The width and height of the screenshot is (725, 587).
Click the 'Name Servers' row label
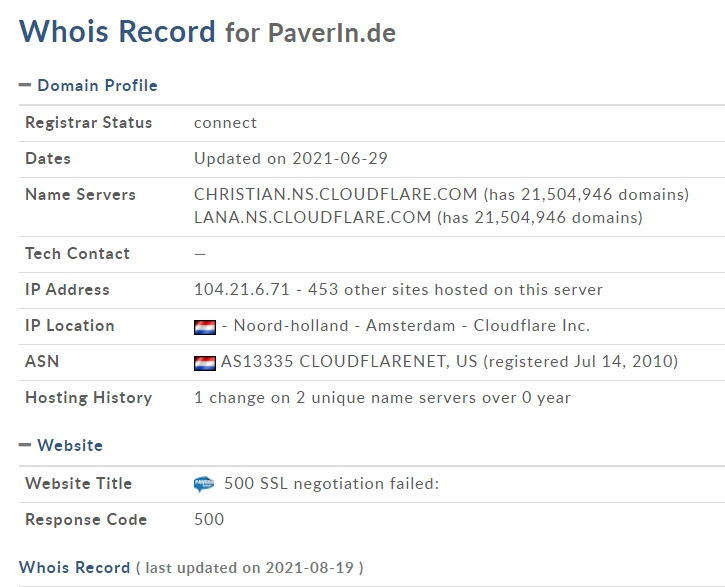point(80,195)
